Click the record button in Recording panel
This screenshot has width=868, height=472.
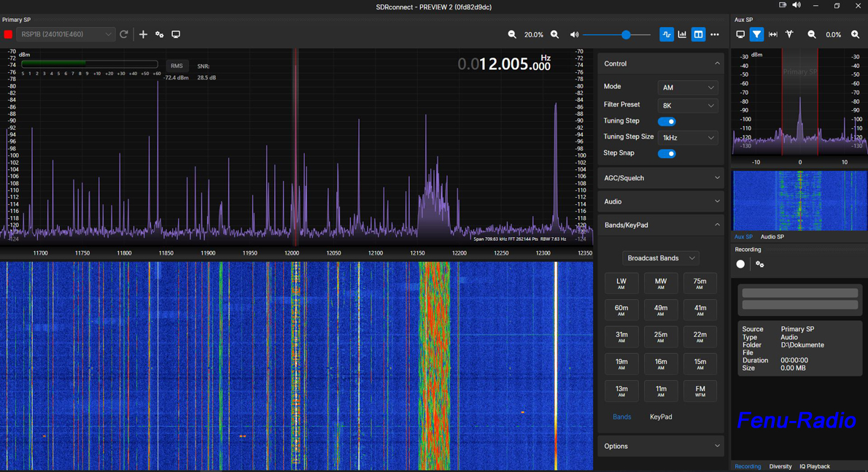click(740, 264)
